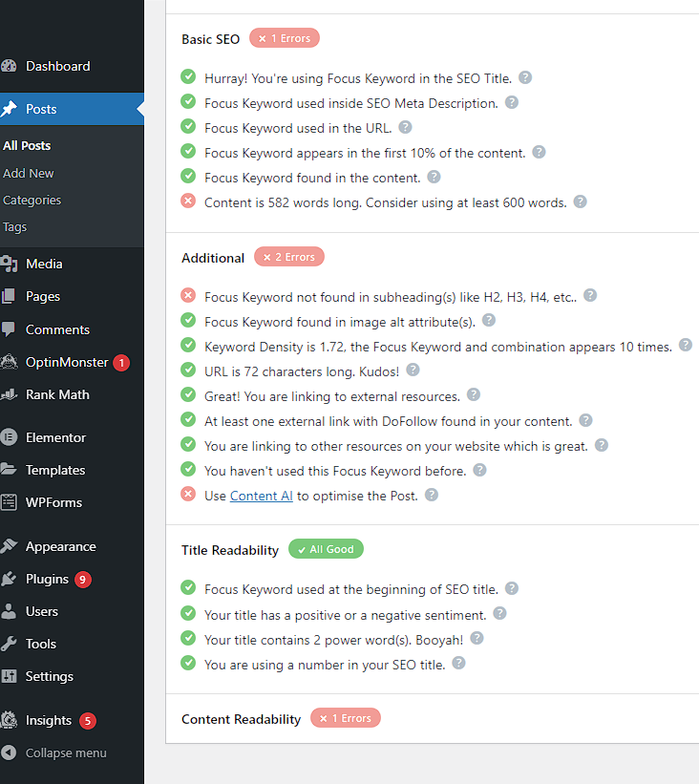Open help for Content AI optimise test

(431, 495)
